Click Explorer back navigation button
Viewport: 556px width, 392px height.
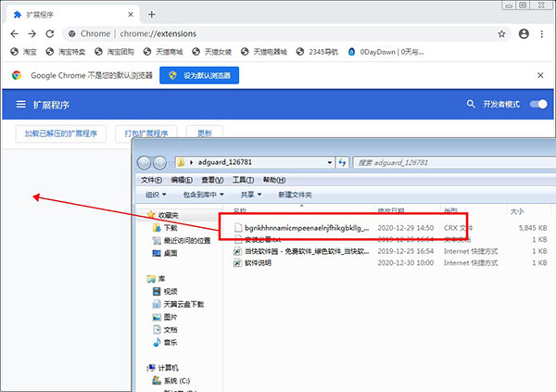(x=145, y=162)
